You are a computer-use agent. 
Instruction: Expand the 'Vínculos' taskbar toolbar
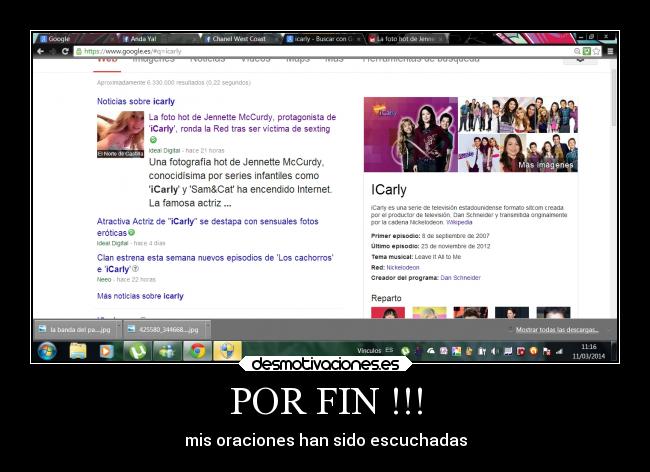[x=369, y=351]
